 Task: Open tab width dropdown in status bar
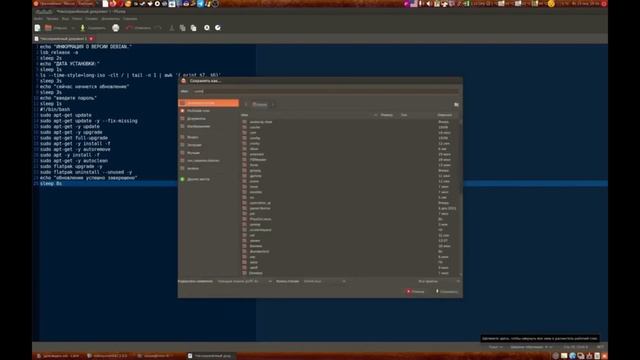(x=531, y=347)
